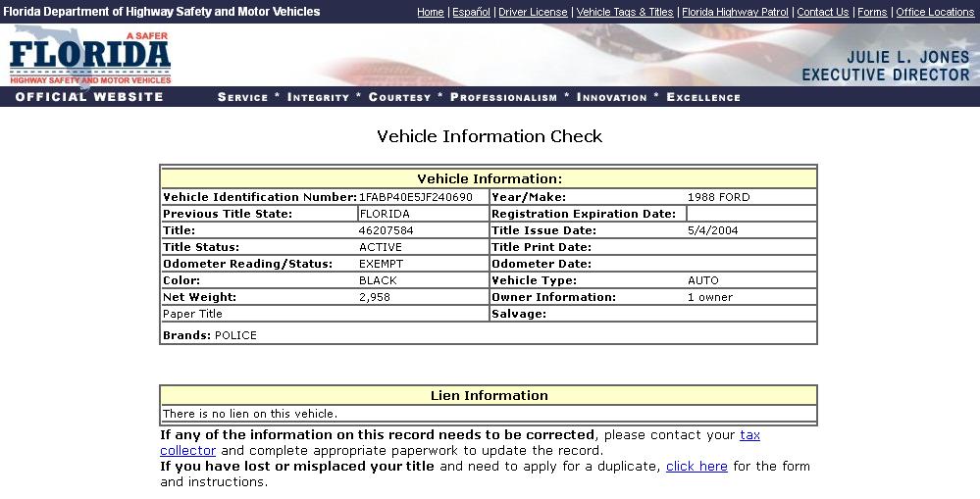980x499 pixels.
Task: Click the VIN value 1FABP40E5JF240690
Action: click(416, 197)
